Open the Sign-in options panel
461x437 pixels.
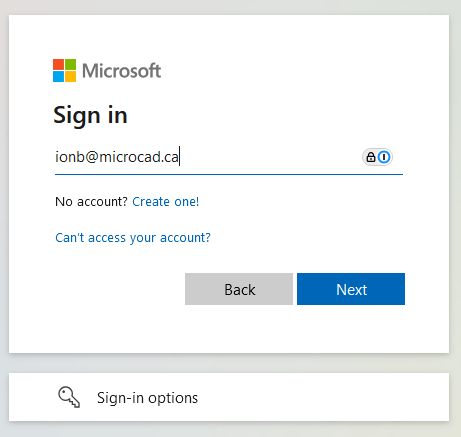229,397
